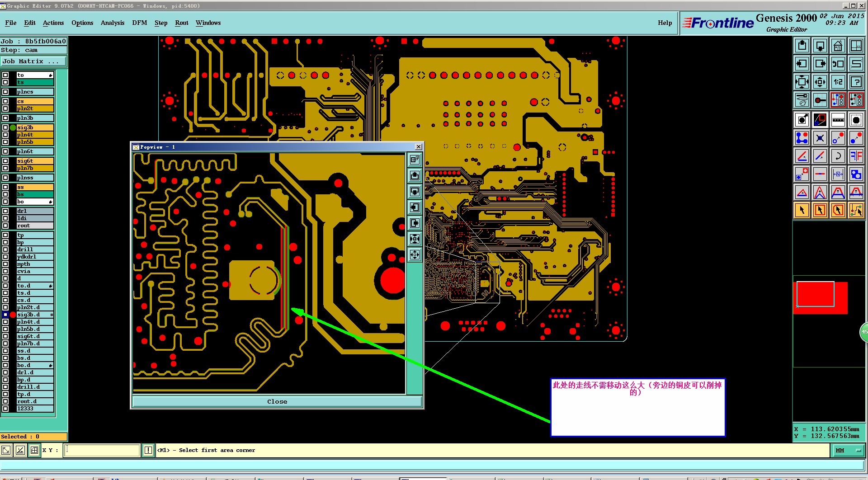
Task: Click the mirror F flip icon
Action: coord(856,156)
